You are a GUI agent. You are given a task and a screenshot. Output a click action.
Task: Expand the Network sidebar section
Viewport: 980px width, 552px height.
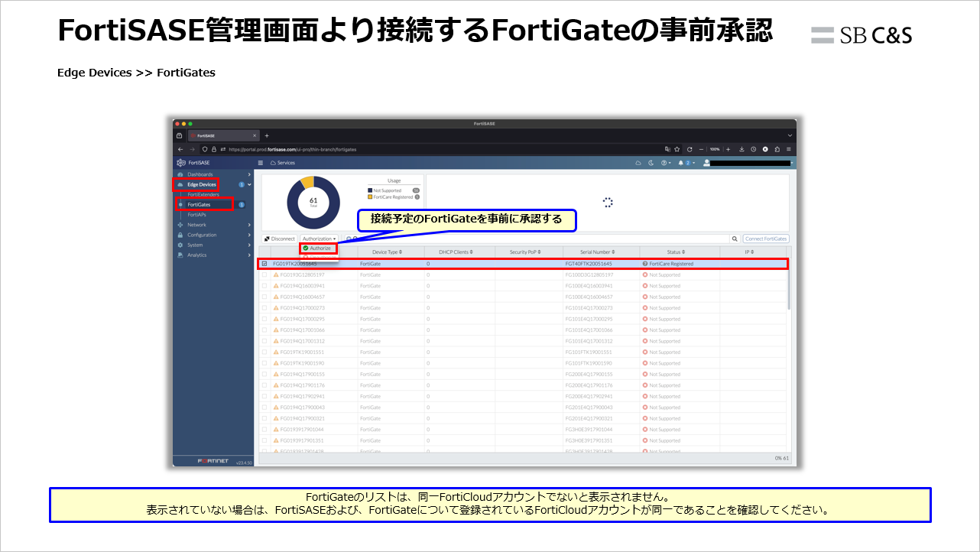click(197, 225)
